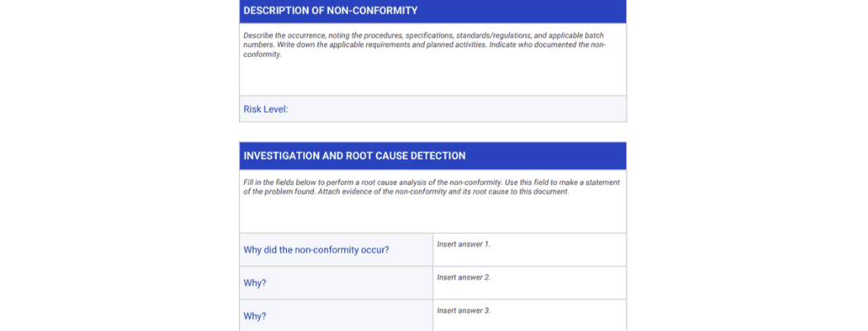Click the 'Insert answer 1.' placeholder

pos(464,244)
